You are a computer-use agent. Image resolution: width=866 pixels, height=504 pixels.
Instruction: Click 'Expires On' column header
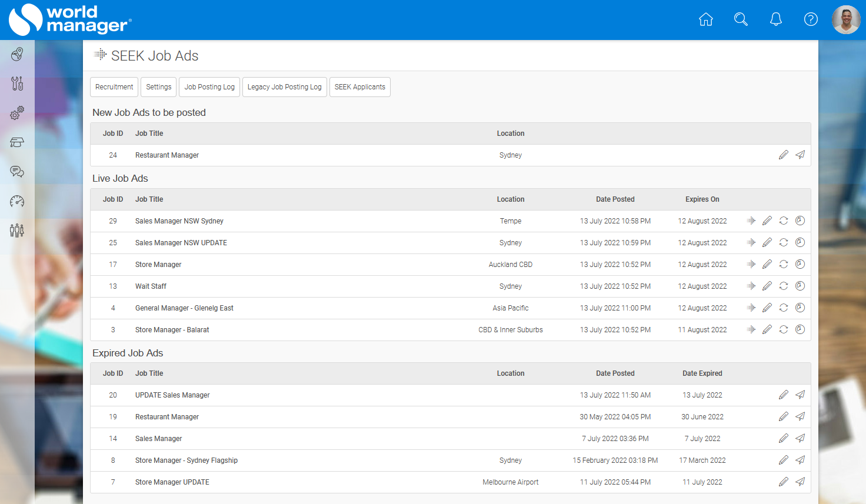[702, 199]
